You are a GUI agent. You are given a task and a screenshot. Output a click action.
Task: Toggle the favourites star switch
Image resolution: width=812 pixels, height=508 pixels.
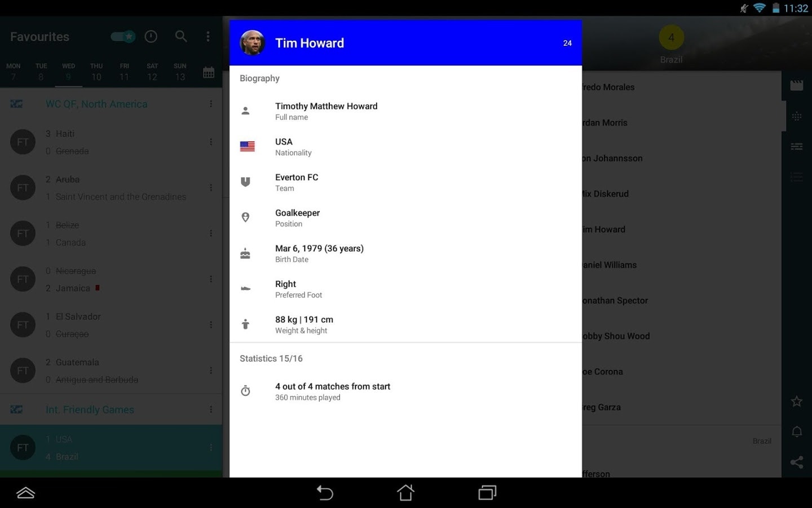coord(123,37)
